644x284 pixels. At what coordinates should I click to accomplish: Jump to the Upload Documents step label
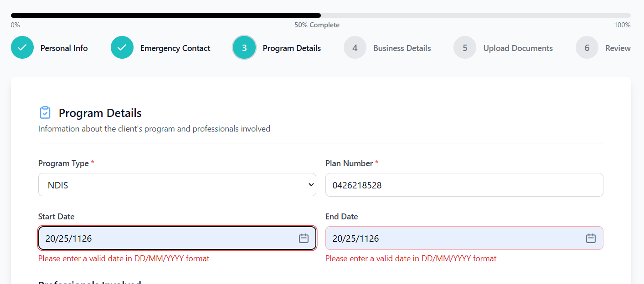518,48
